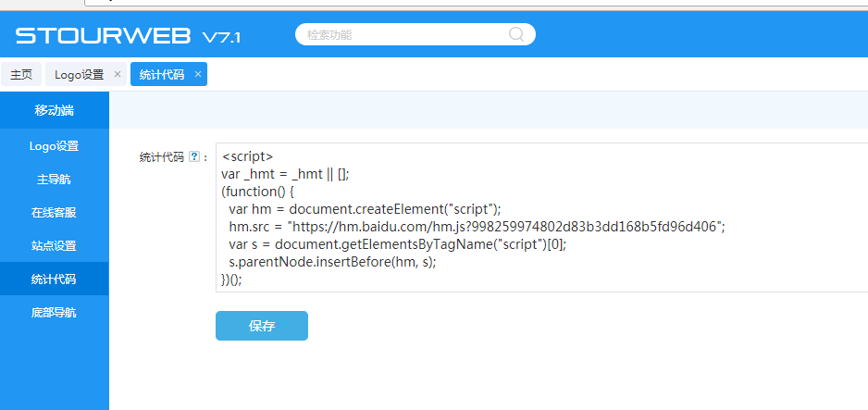Select 统计代码 in the left sidebar
This screenshot has height=410, width=868.
point(54,279)
